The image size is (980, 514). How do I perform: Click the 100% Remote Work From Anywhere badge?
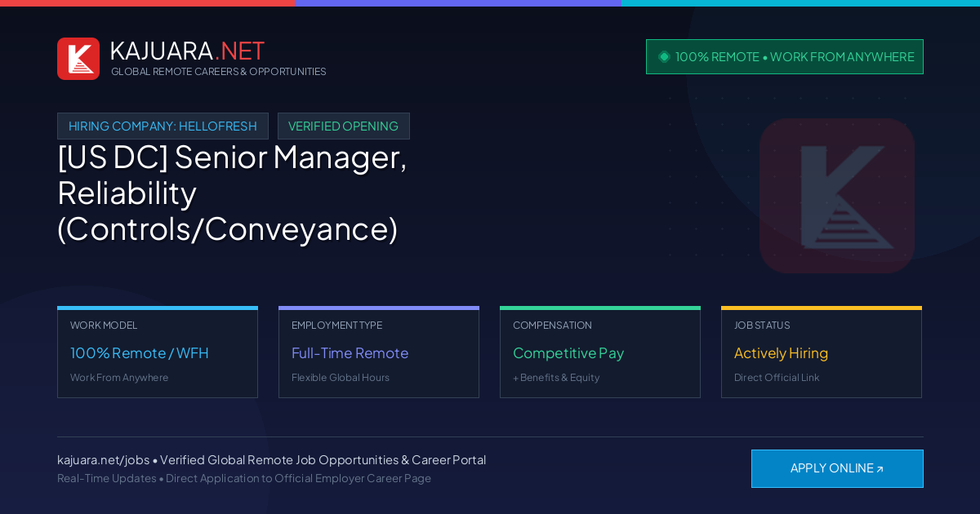[785, 56]
